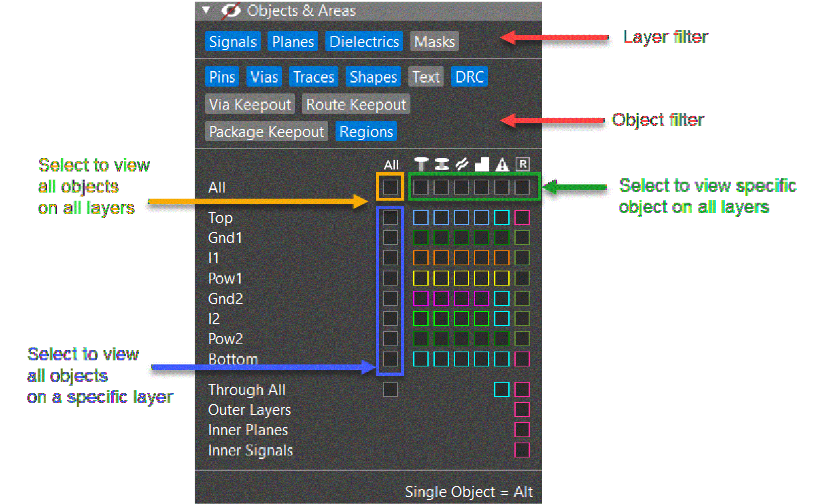Screen dimensions: 820x504
Task: Toggle the Vias object filter
Action: coord(264,77)
